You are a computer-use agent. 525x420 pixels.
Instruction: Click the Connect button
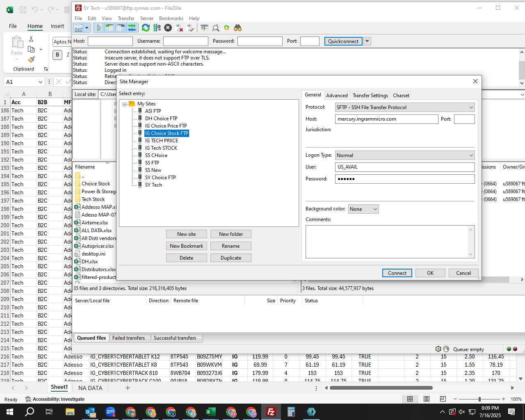(x=397, y=273)
